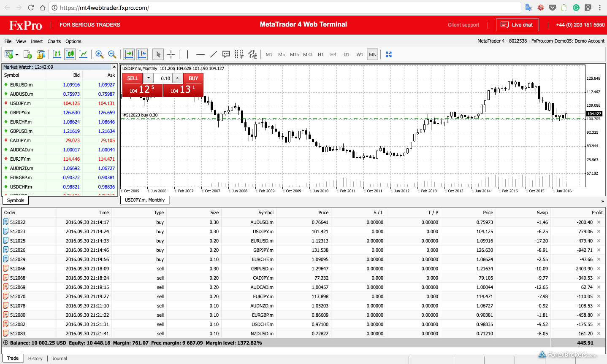Open the View menu
Screen dimensions: 607x364
(21, 41)
